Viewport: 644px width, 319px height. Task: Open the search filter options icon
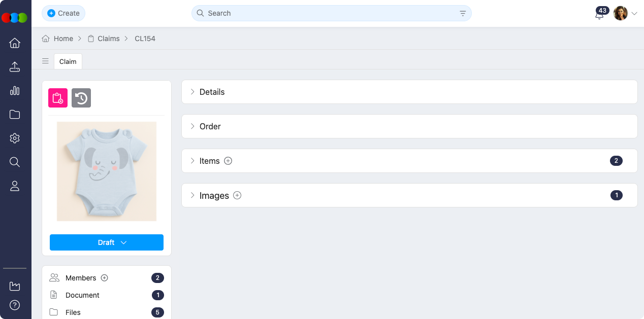[x=463, y=13]
